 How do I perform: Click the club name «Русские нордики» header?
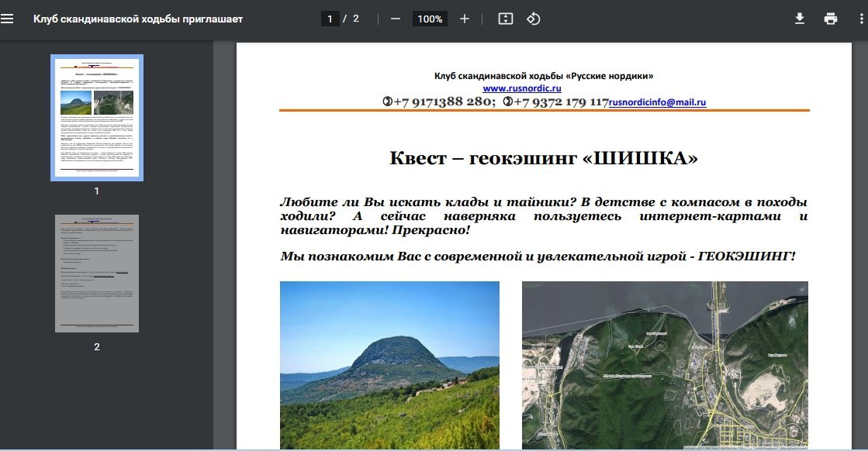(544, 76)
